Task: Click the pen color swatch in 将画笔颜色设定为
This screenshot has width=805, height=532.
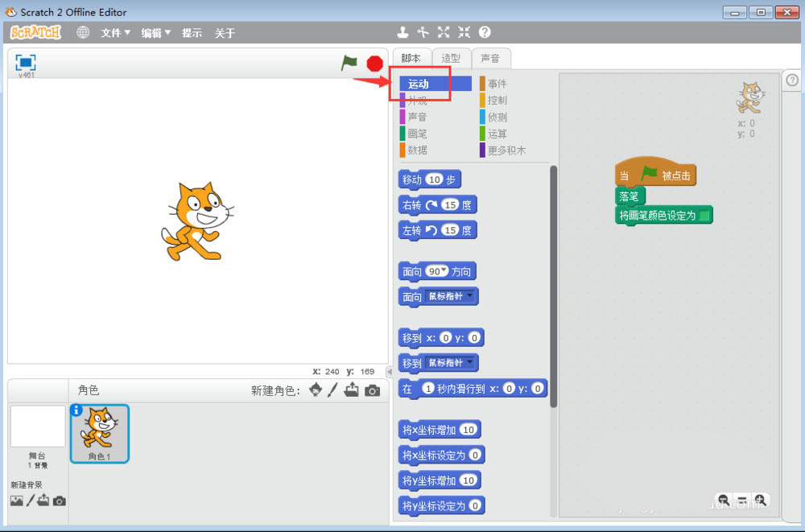Action: tap(704, 216)
